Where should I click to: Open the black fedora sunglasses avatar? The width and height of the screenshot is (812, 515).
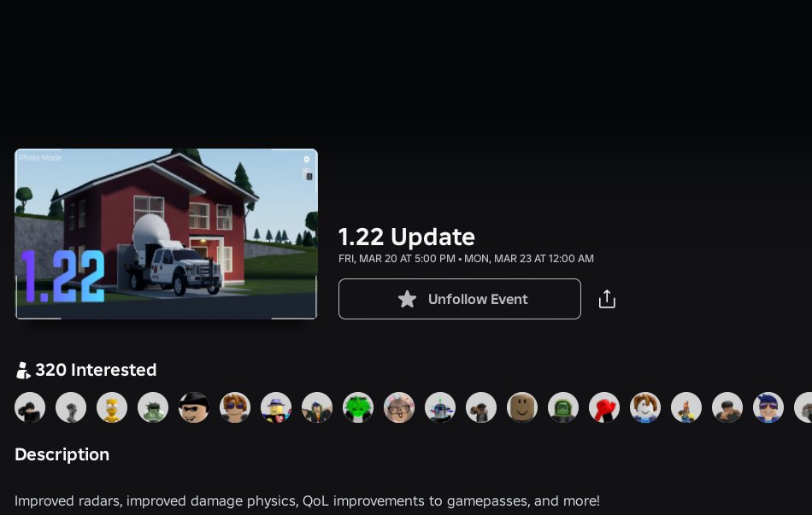pos(194,407)
